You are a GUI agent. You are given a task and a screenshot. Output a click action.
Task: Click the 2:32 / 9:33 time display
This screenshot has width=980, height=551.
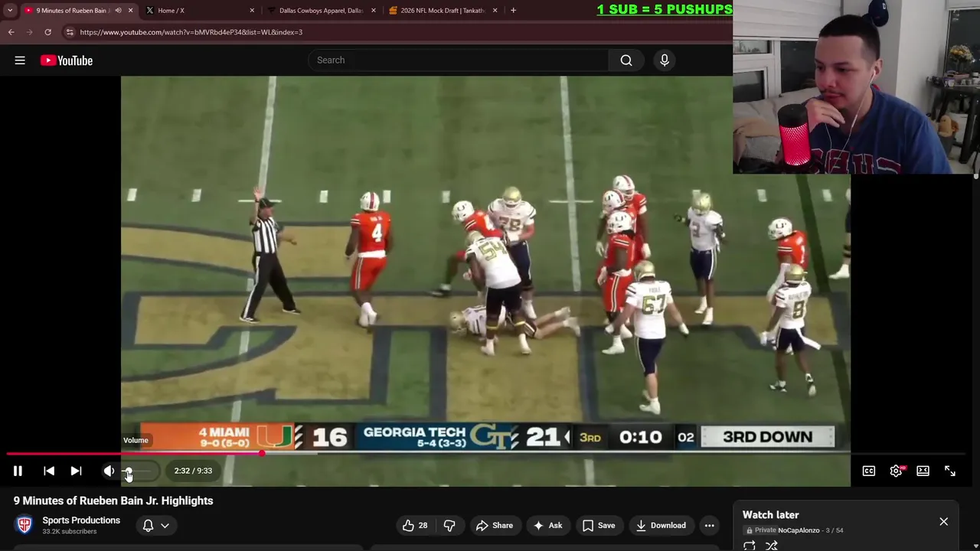[193, 471]
